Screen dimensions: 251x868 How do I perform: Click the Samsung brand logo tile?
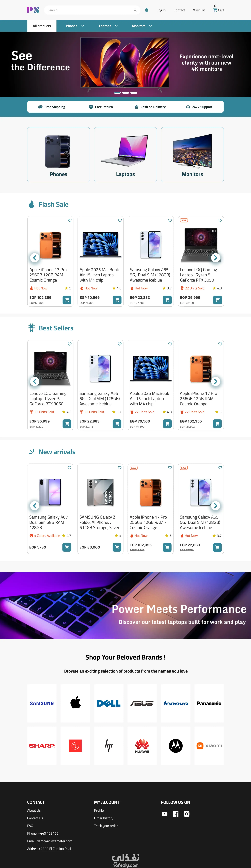click(42, 703)
